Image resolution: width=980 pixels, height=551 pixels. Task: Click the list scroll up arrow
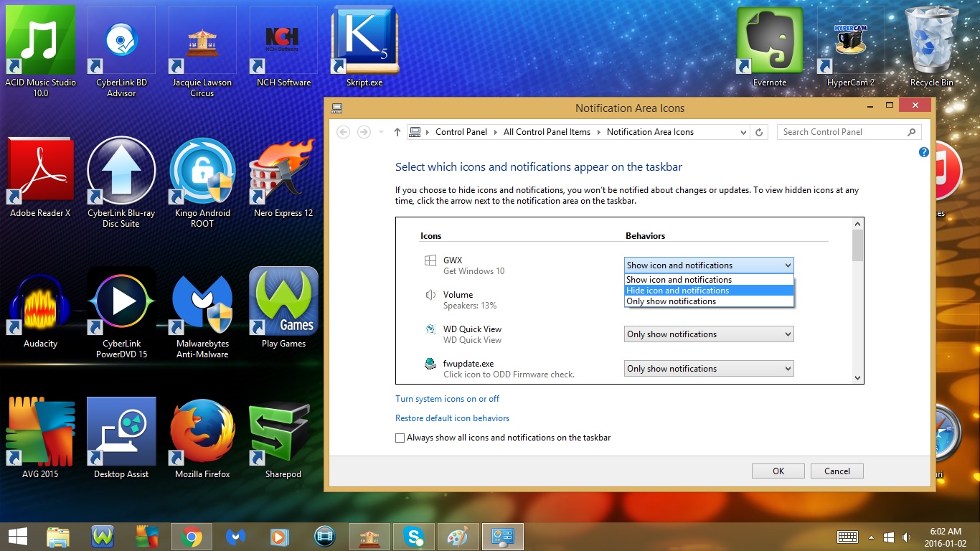pos(857,222)
